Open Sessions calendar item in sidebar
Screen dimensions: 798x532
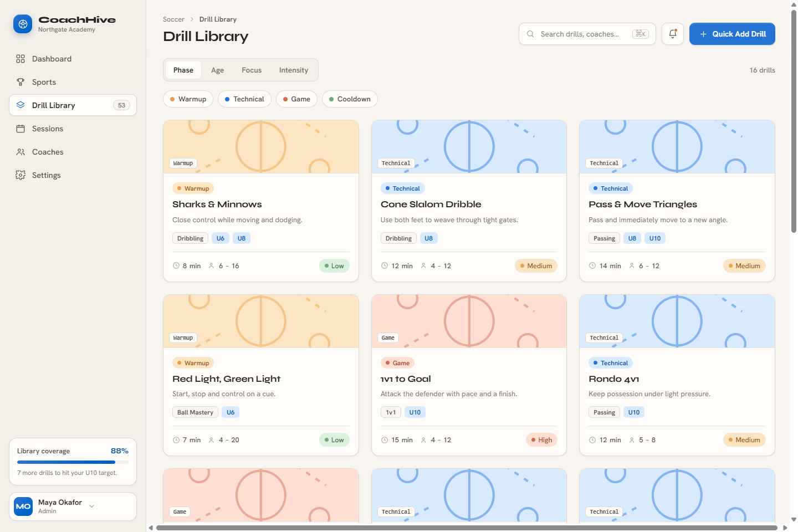pos(73,129)
